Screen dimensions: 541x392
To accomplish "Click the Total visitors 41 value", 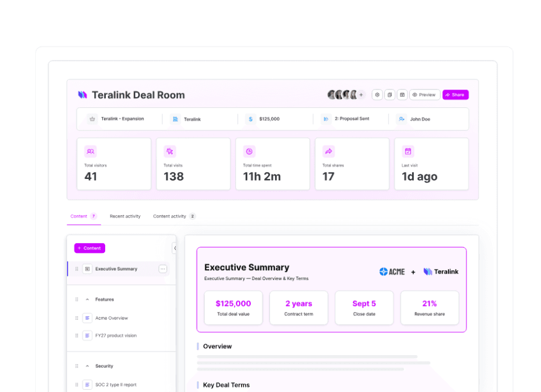I will [x=91, y=177].
